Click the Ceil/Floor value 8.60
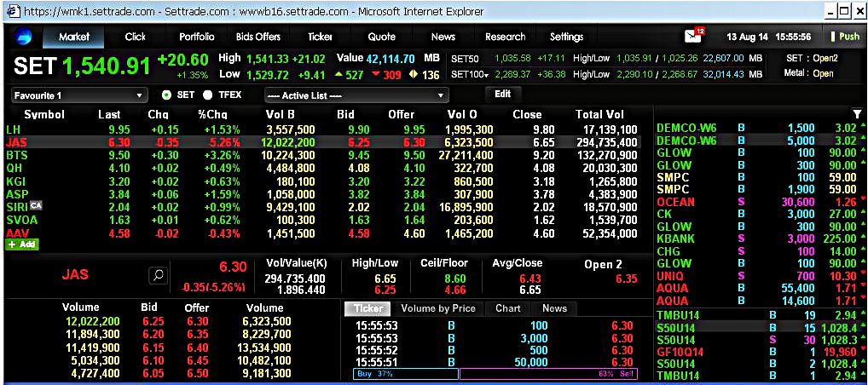 click(x=455, y=279)
